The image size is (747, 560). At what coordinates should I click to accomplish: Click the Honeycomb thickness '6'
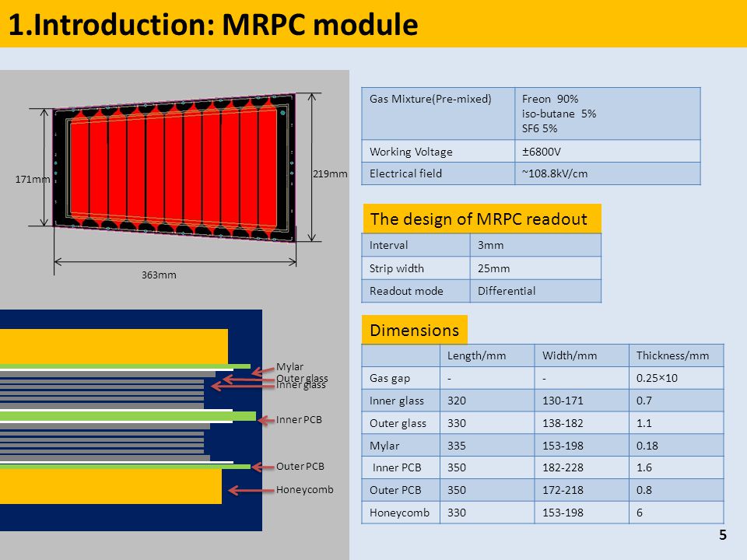point(640,513)
